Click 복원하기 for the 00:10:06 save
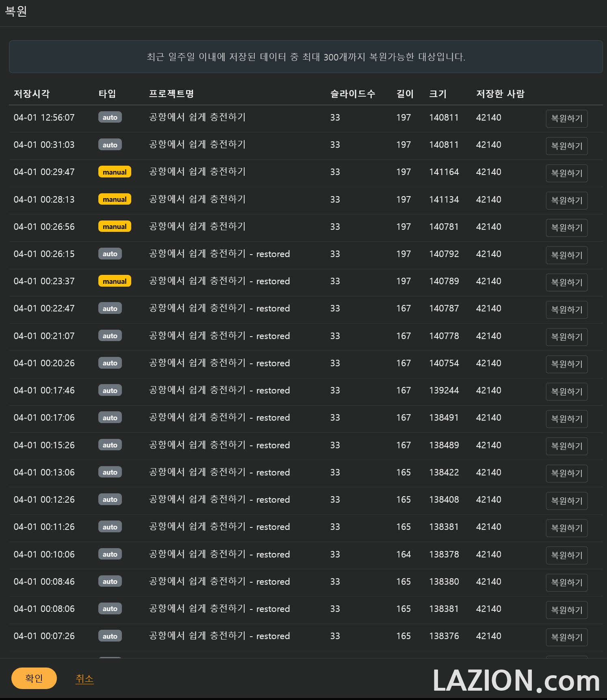Viewport: 607px width, 700px height. click(566, 555)
